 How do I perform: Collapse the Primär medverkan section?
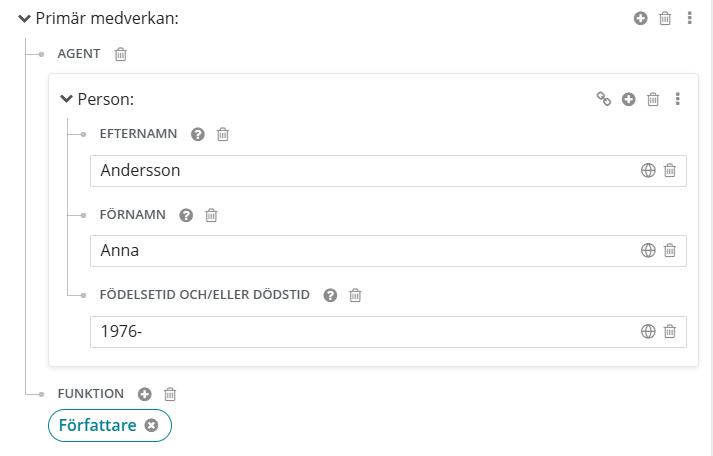click(25, 18)
